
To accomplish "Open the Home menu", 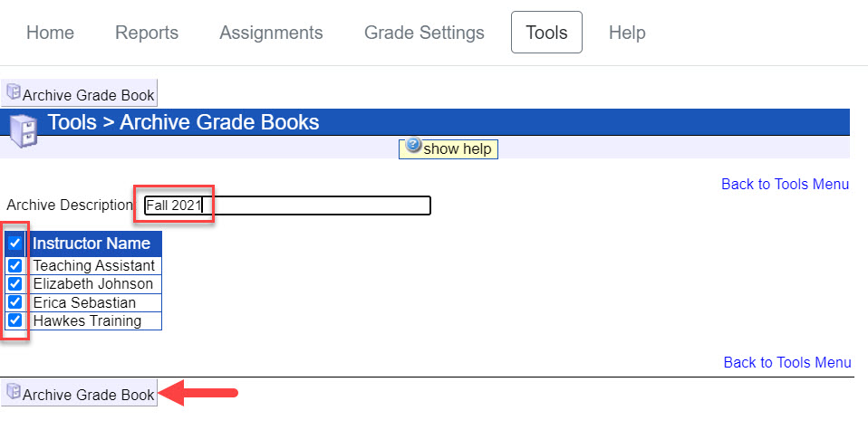I will click(50, 33).
